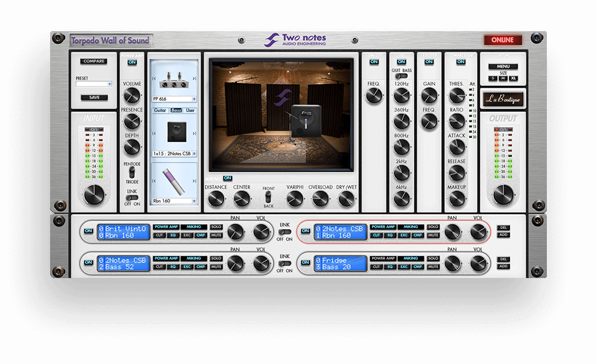
Task: Adjust the 800Hz EQ knob
Action: (x=401, y=147)
